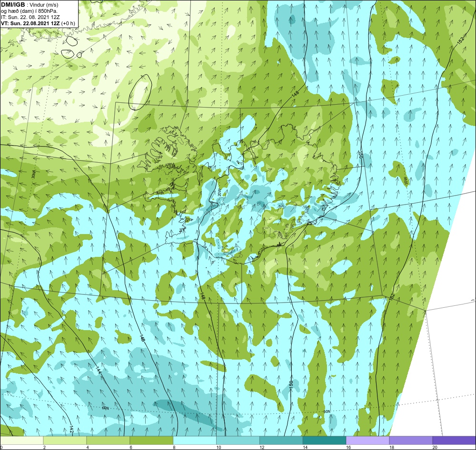Pick the teal 12–14 m/s swatch
The height and width of the screenshot is (450, 476).
pyautogui.click(x=281, y=440)
